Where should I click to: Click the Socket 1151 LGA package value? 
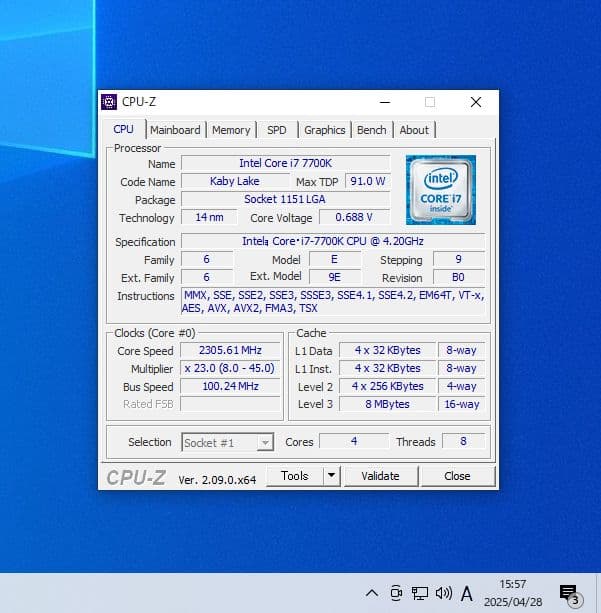click(x=285, y=199)
